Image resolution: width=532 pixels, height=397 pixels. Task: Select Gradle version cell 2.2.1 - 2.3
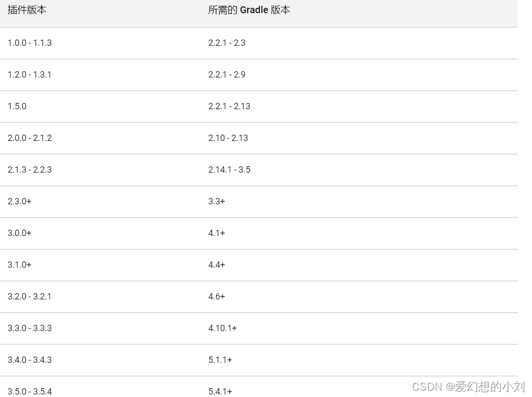[x=227, y=43]
